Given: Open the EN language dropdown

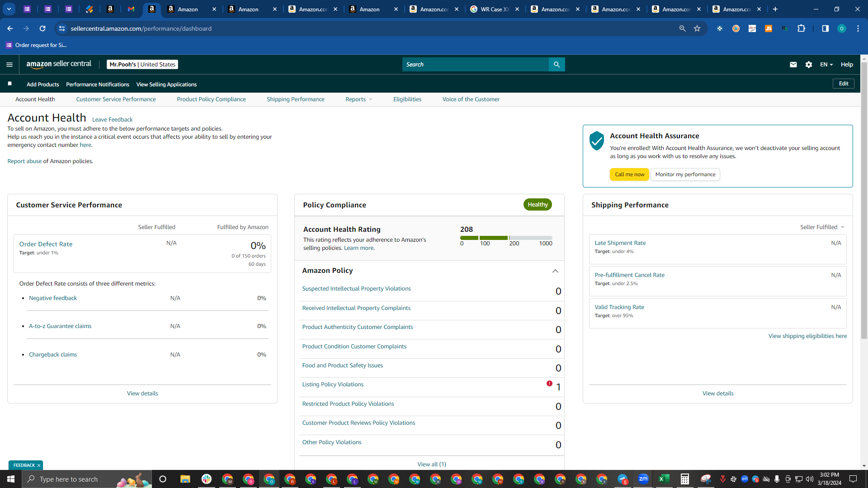Looking at the screenshot, I should coord(826,65).
